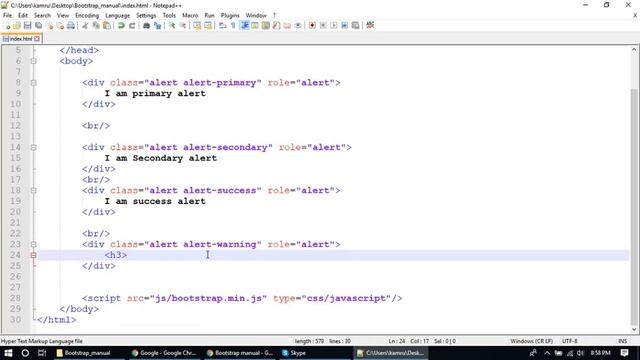Open the Window menu
The image size is (640, 360).
[256, 16]
